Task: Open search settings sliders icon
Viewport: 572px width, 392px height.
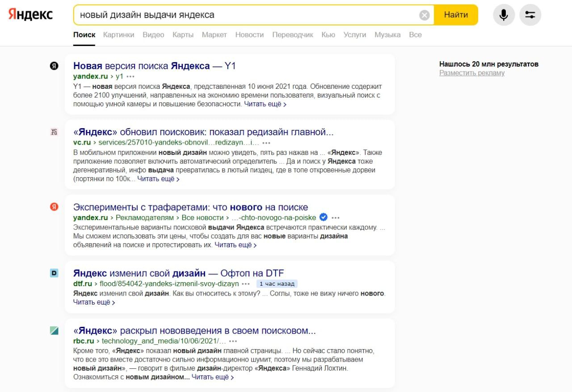Action: click(530, 15)
